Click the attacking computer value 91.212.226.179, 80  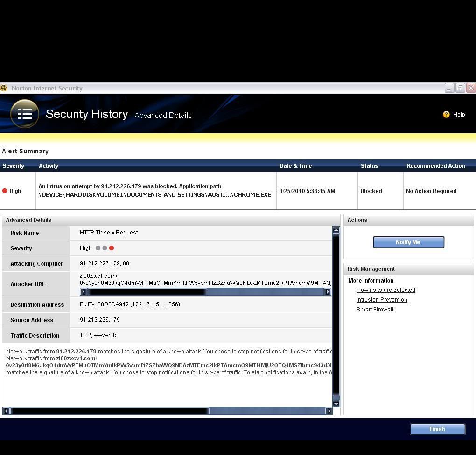[x=105, y=263]
